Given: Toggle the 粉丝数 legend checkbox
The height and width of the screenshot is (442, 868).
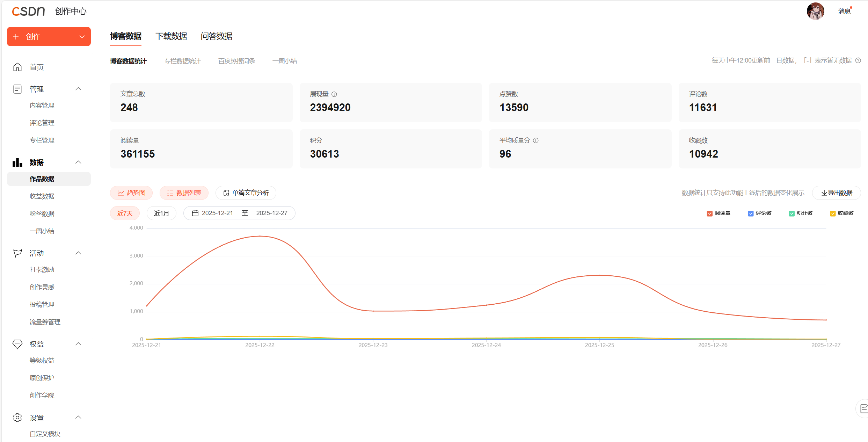Looking at the screenshot, I should pyautogui.click(x=792, y=213).
